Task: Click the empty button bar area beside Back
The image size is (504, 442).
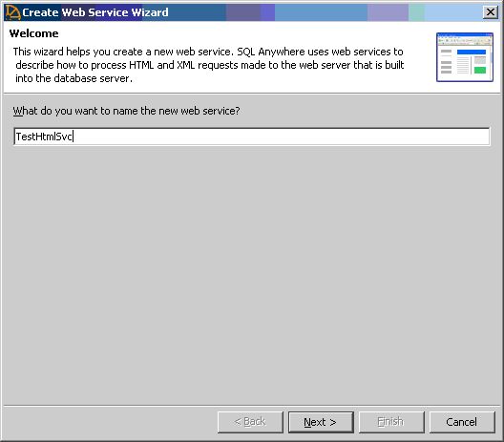Action: [109, 422]
